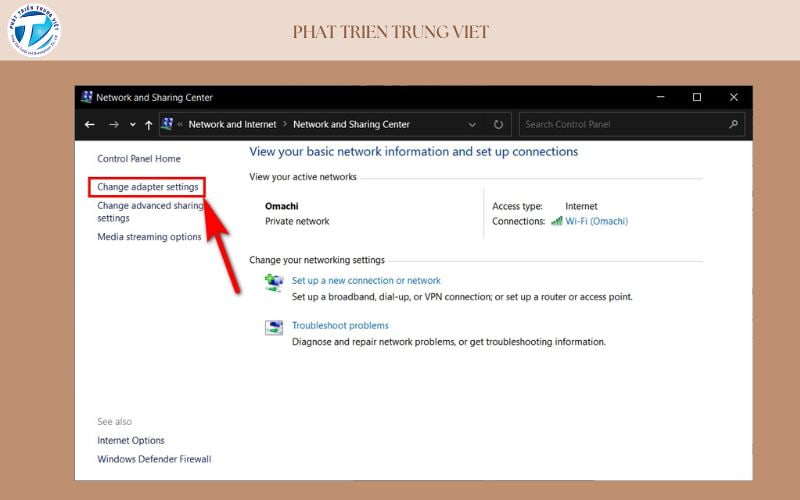The image size is (800, 500).
Task: Click the search magnifier icon
Action: pos(734,125)
